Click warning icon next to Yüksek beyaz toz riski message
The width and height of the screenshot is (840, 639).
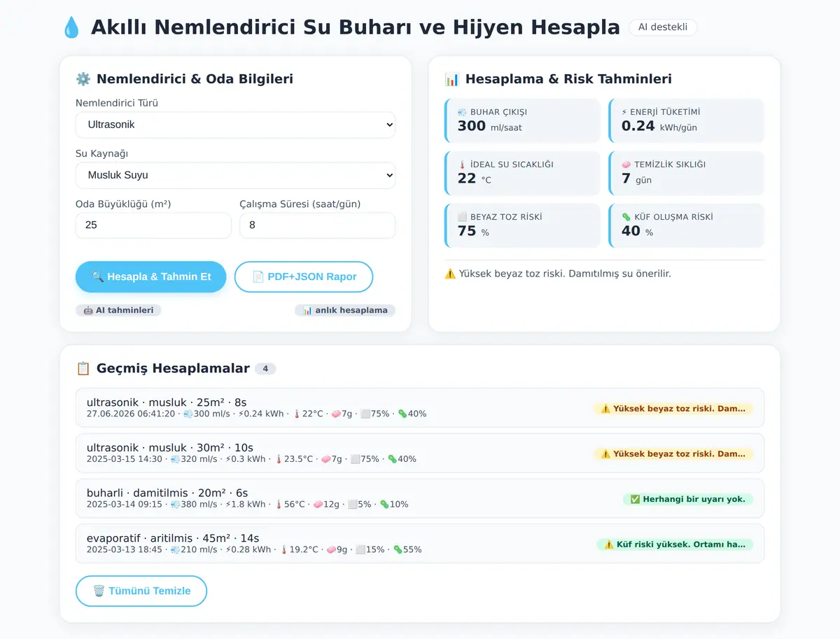450,274
